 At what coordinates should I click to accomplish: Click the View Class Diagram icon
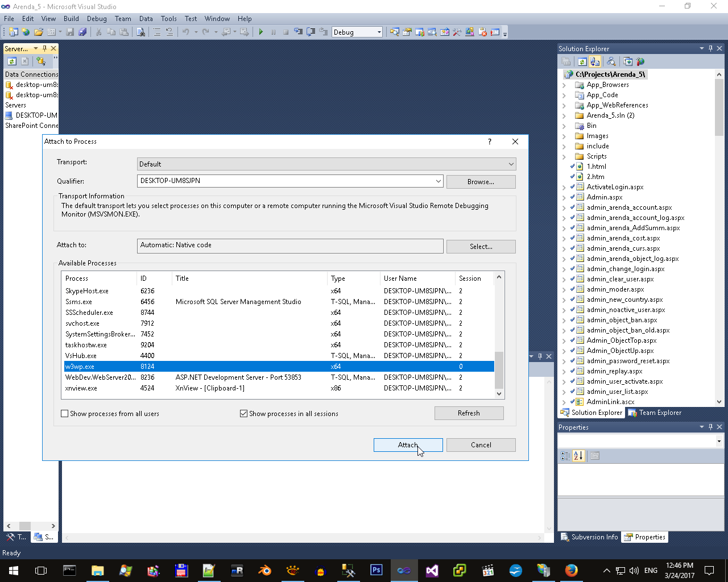[611, 62]
